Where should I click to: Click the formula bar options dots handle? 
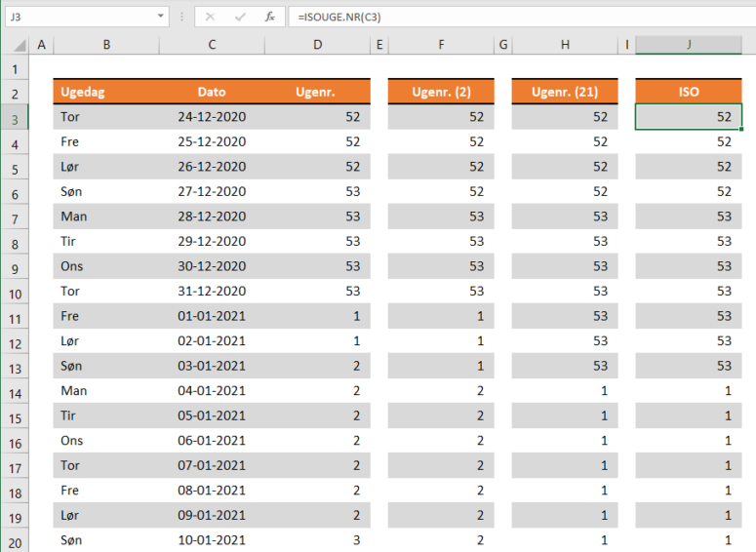click(x=181, y=17)
